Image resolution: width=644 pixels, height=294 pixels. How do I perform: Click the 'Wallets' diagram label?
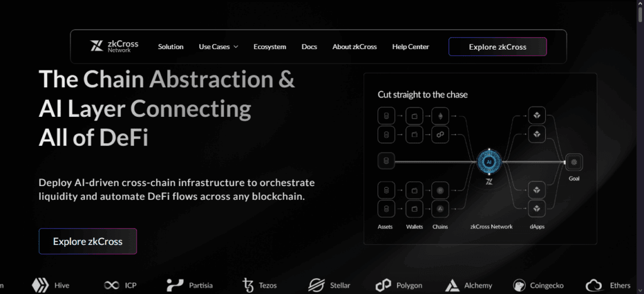click(414, 227)
